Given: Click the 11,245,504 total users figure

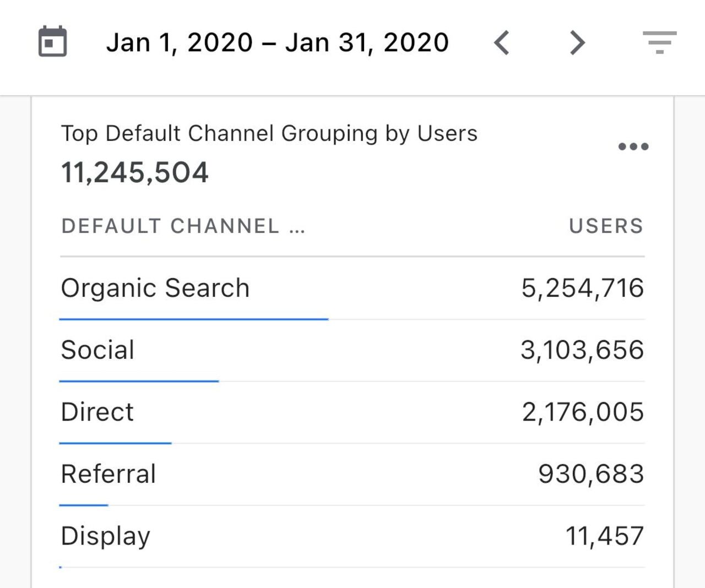Looking at the screenshot, I should (134, 172).
